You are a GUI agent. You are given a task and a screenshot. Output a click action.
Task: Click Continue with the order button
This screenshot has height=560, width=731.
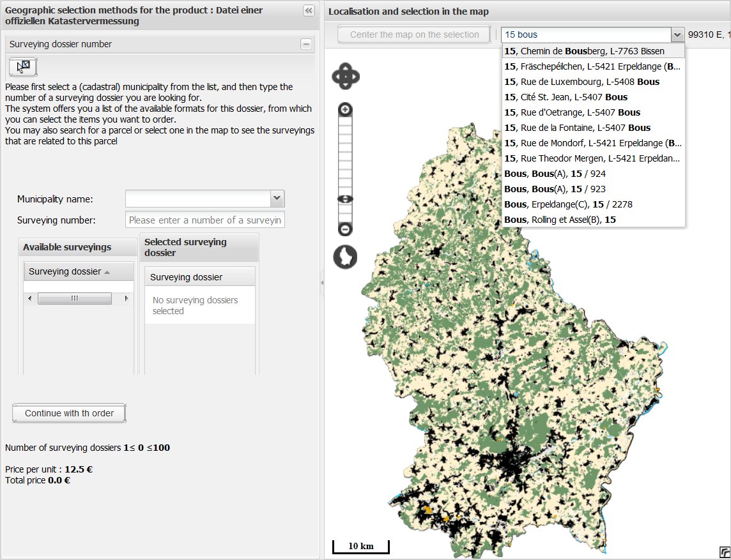click(x=69, y=413)
